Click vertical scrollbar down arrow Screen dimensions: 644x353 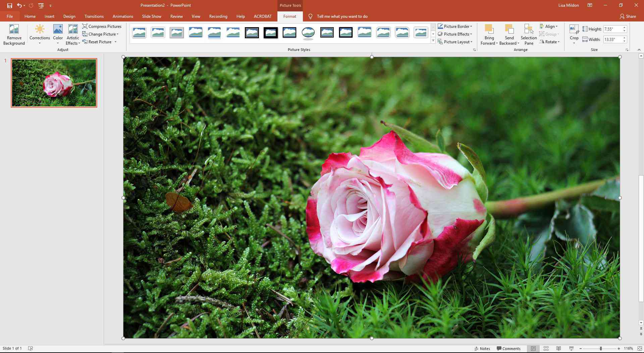tap(641, 323)
